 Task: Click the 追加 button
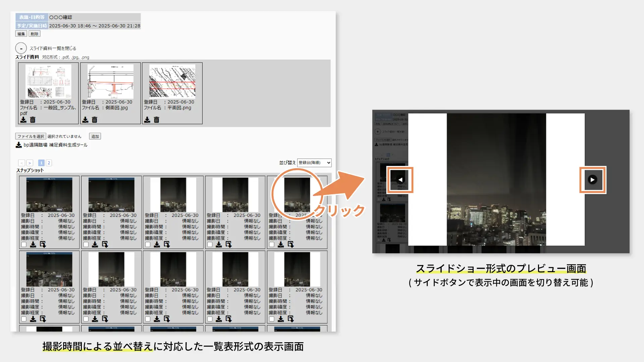(95, 136)
